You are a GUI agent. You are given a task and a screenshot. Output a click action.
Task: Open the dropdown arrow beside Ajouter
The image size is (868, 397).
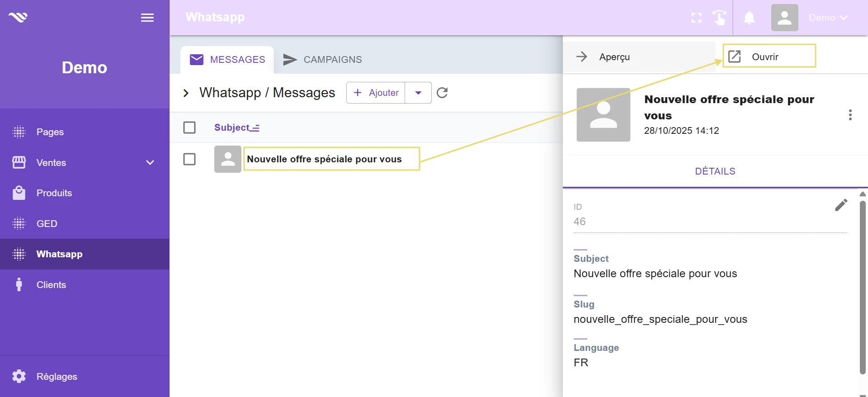[418, 93]
